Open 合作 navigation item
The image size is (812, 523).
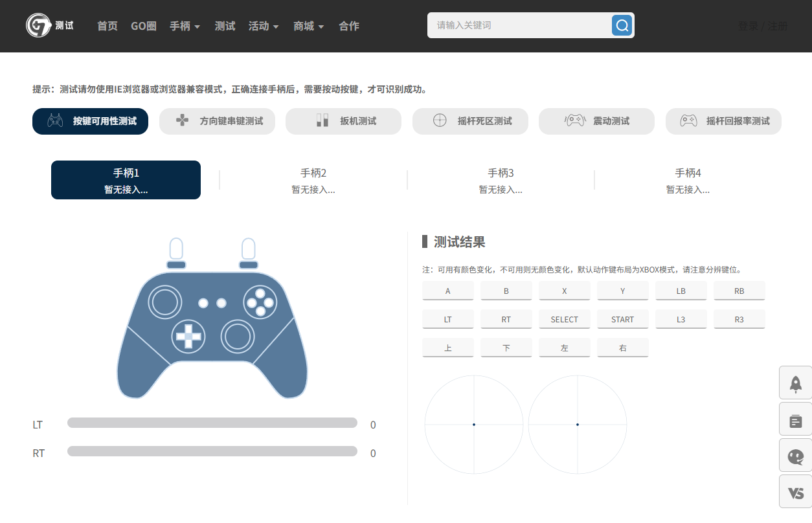[x=349, y=26]
